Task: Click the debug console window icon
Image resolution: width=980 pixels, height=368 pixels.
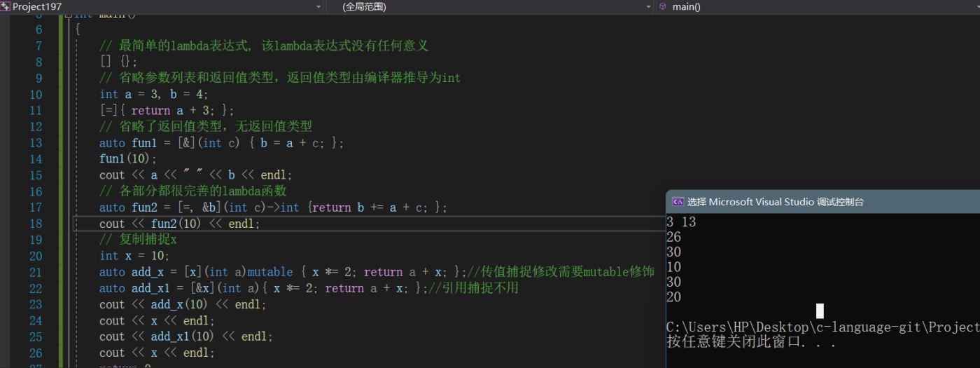Action: (677, 202)
